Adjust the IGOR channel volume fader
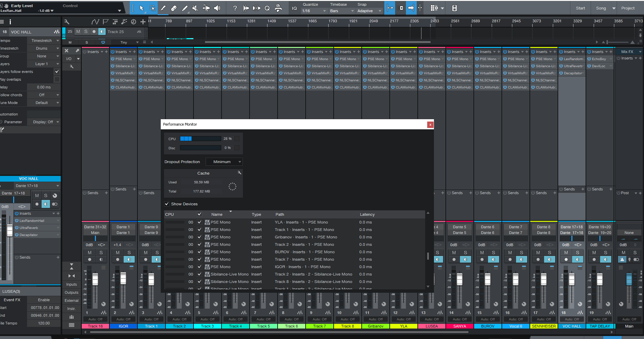The image size is (644, 339). (x=123, y=279)
